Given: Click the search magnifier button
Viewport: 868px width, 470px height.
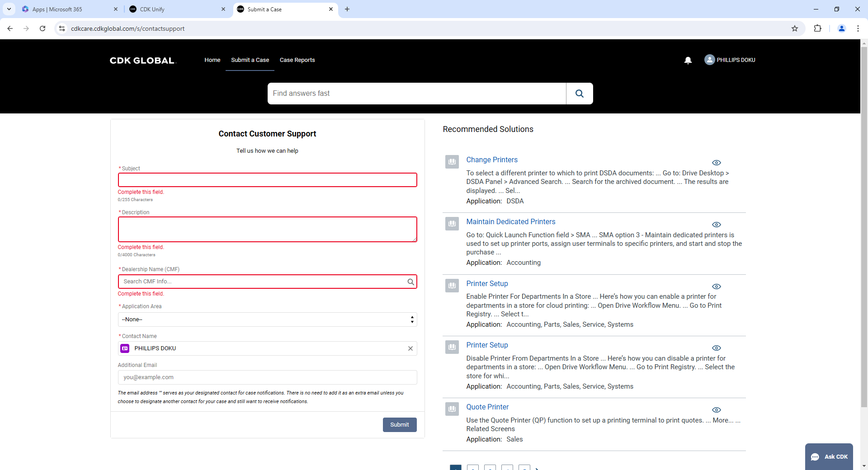Looking at the screenshot, I should (x=579, y=94).
